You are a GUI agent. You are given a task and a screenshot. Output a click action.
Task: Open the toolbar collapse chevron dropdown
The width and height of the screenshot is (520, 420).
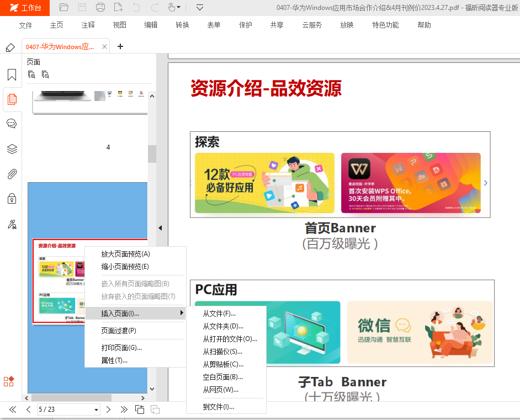point(199,8)
